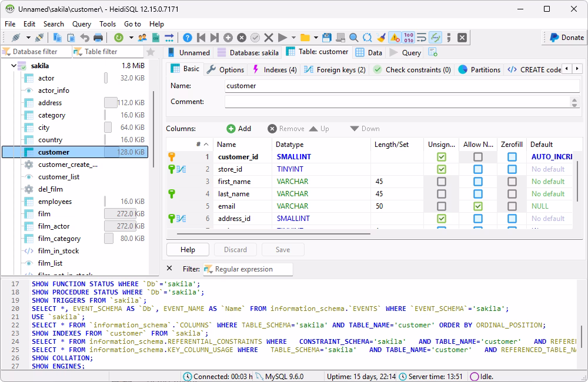This screenshot has width=588, height=382.
Task: Switch to the Indexes (4) tab
Action: coord(275,70)
